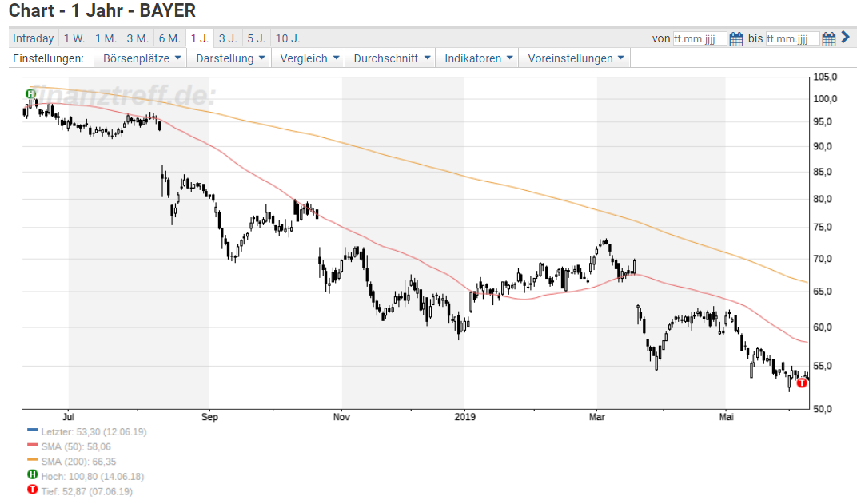Click the '105,0' price axis label
Screen dimensions: 857x504
click(x=825, y=77)
